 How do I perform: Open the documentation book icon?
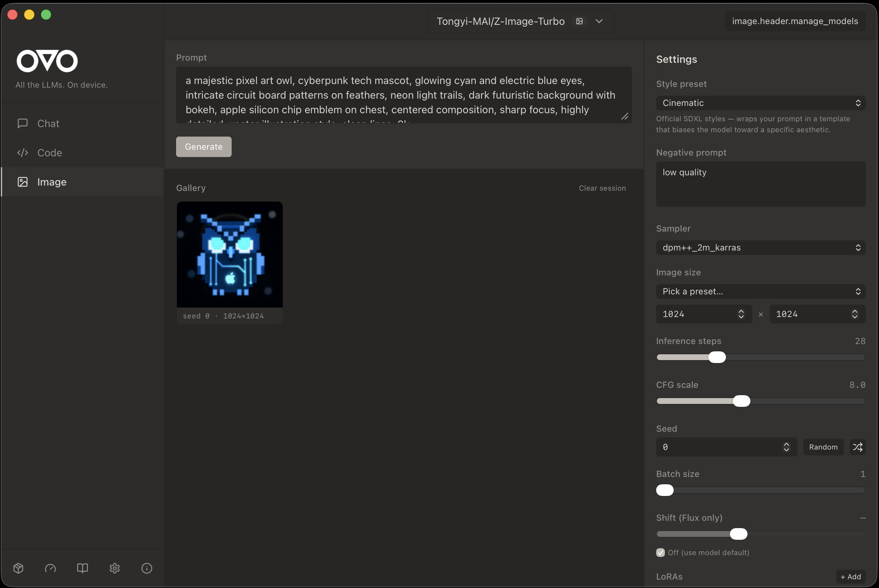coord(82,569)
